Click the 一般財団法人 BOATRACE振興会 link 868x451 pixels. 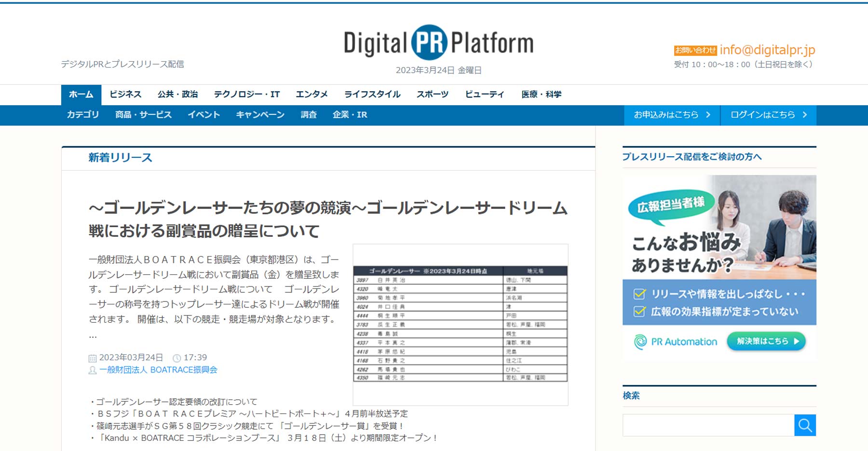click(x=158, y=370)
